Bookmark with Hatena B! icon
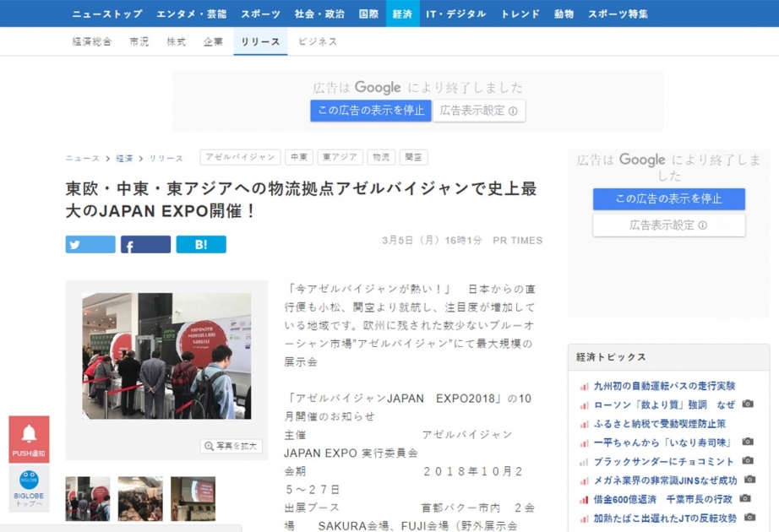This screenshot has height=532, width=779. [x=201, y=244]
